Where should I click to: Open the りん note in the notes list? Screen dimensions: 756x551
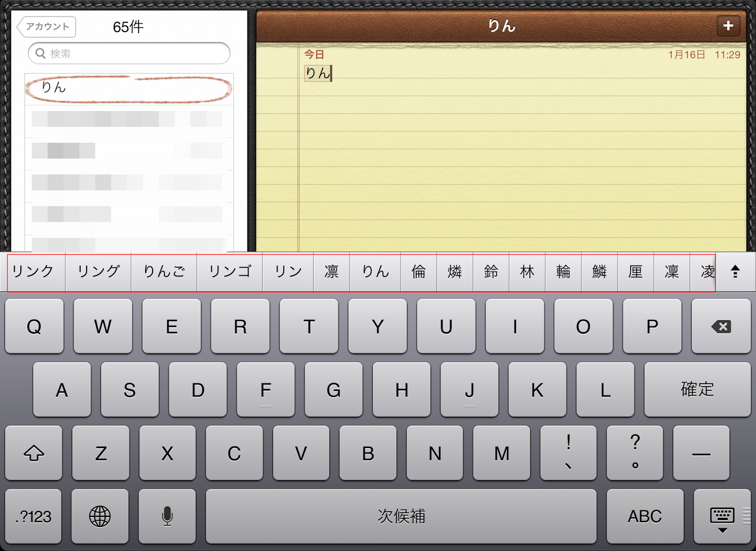[x=129, y=88]
